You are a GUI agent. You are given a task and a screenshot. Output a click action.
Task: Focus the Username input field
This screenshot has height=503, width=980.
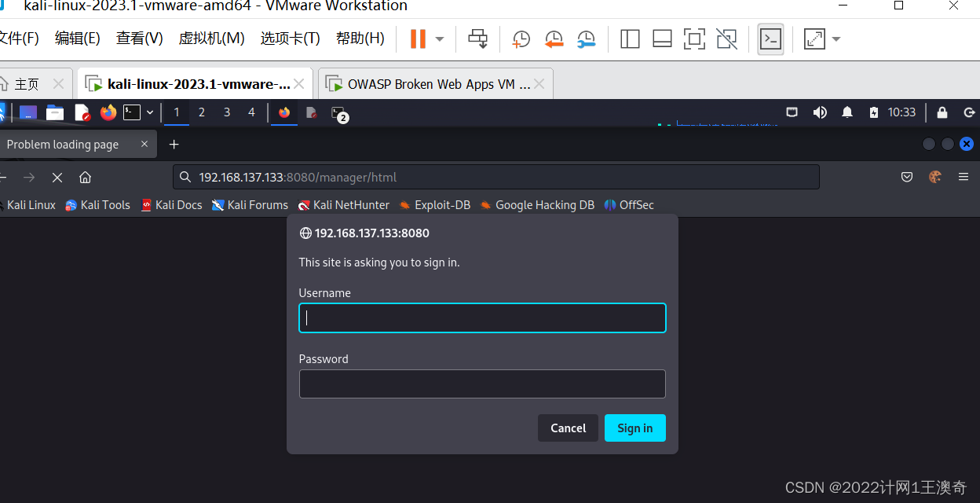(482, 318)
